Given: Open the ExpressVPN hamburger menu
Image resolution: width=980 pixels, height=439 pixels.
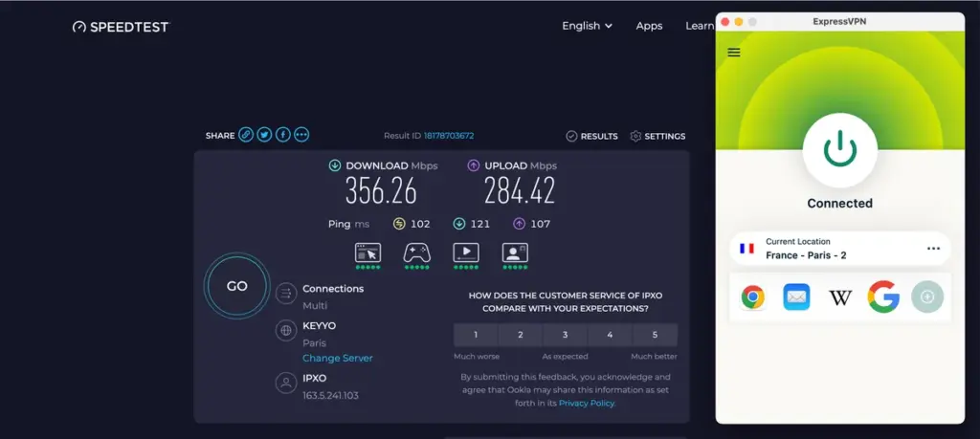Looking at the screenshot, I should tap(734, 53).
